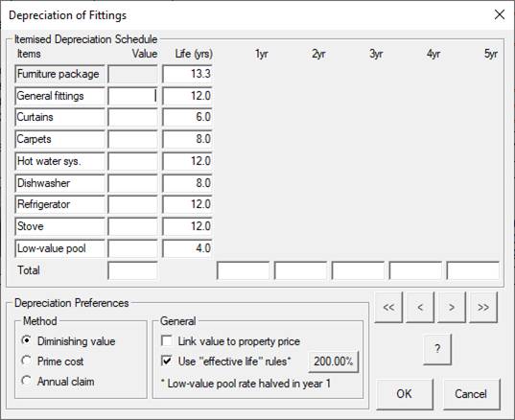The width and height of the screenshot is (515, 420).
Task: Click the Low-value pool life field
Action: [x=187, y=248]
